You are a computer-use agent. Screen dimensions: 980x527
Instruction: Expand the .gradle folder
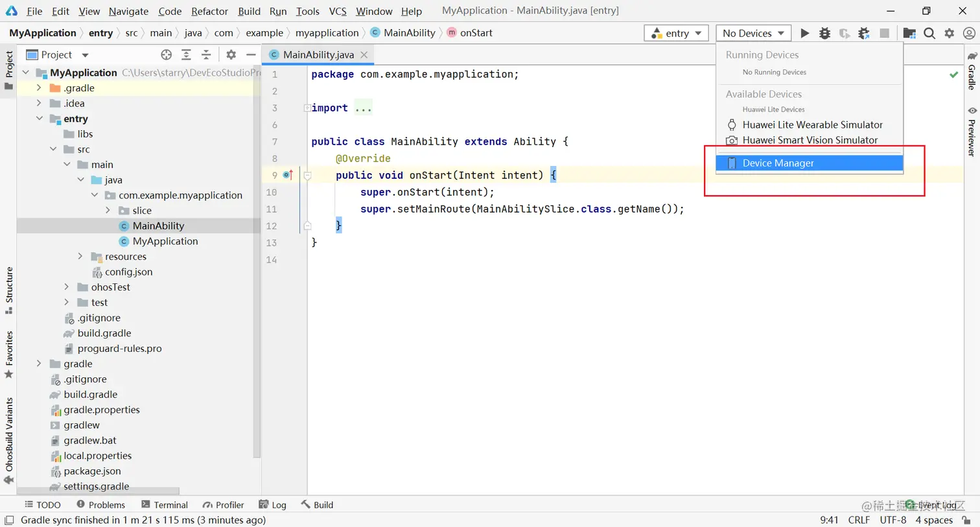pyautogui.click(x=39, y=88)
